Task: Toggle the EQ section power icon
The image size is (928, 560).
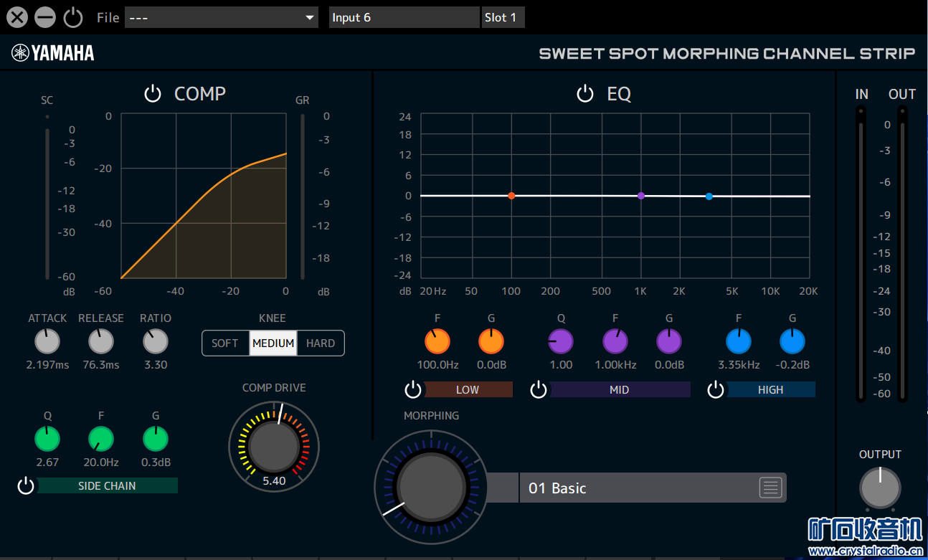Action: tap(585, 94)
